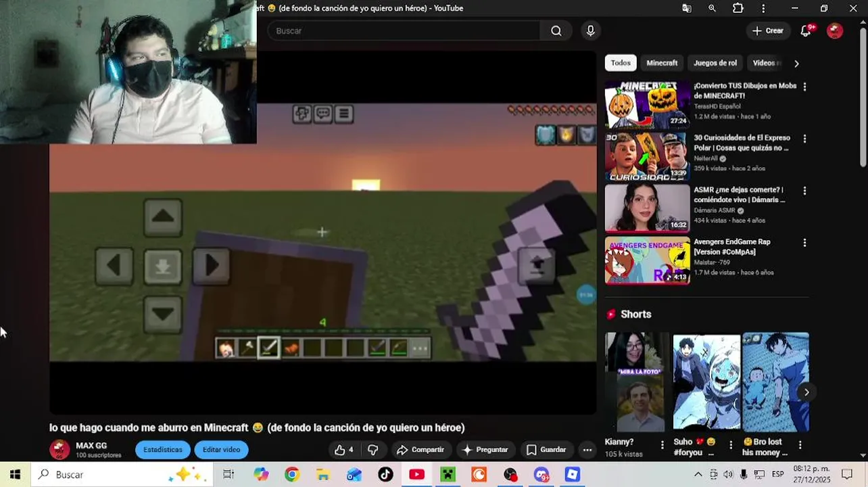Select the Todos filter chip
Image resolution: width=868 pixels, height=487 pixels.
point(621,63)
